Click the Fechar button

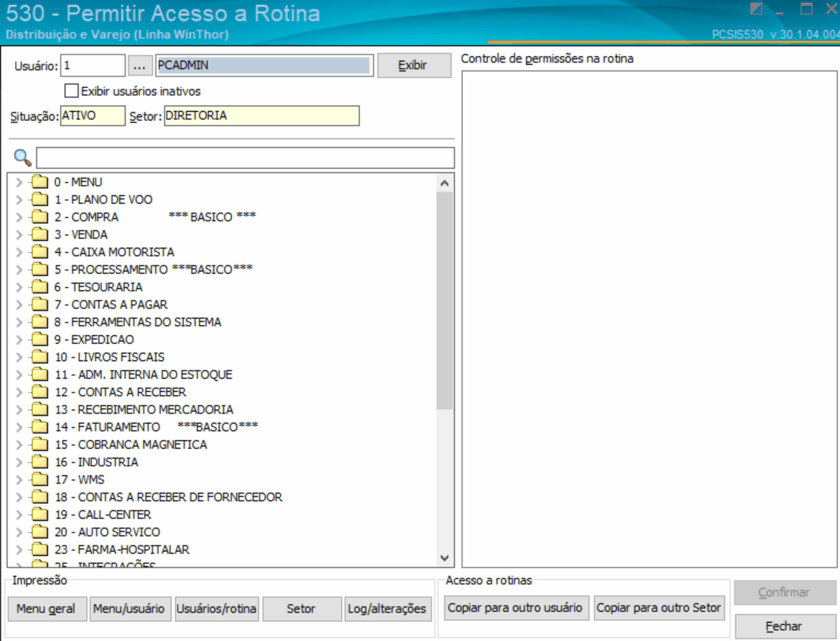(785, 626)
